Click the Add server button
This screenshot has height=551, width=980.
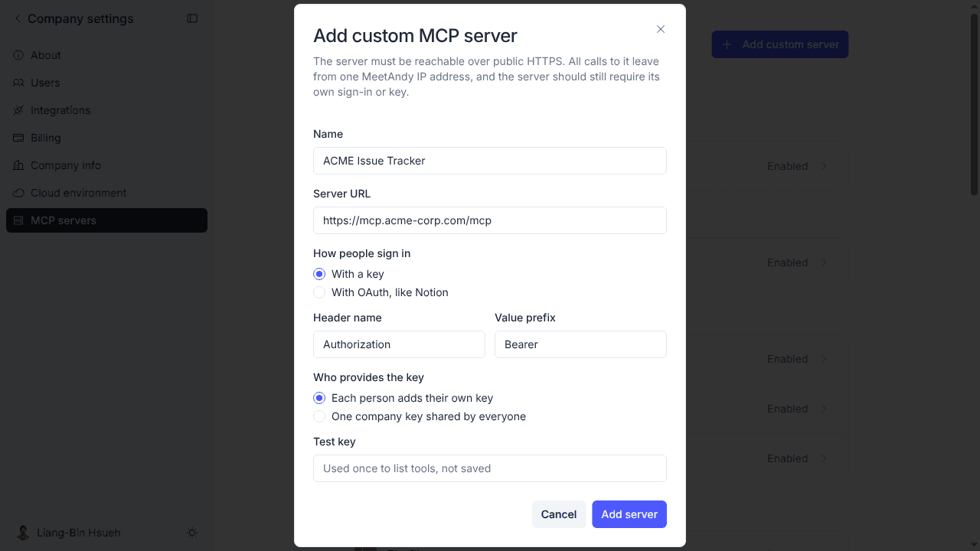(629, 514)
